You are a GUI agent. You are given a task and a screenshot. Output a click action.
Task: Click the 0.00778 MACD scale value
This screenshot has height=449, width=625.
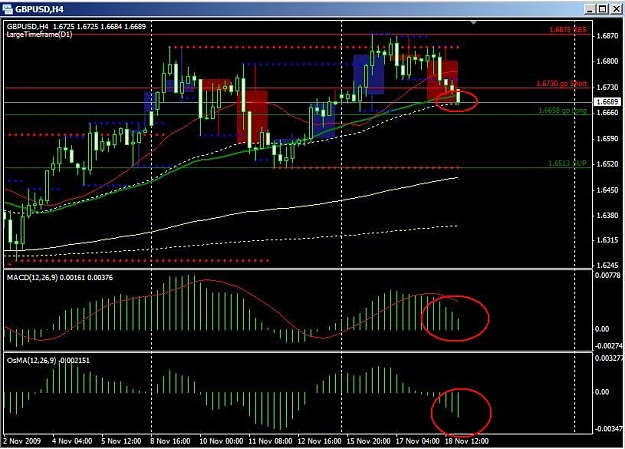608,275
